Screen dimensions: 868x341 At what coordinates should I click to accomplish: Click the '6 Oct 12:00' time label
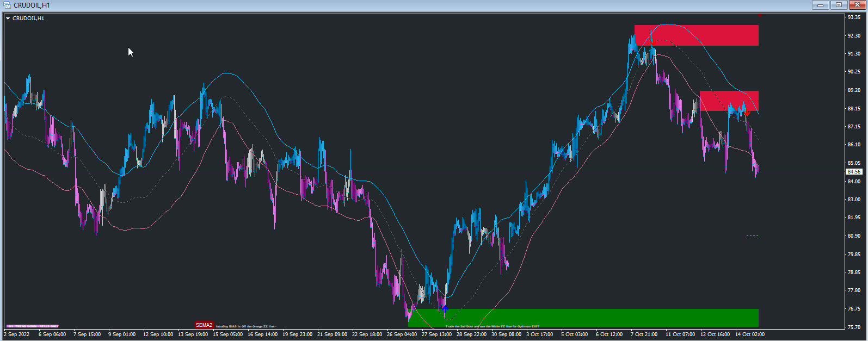pyautogui.click(x=610, y=334)
